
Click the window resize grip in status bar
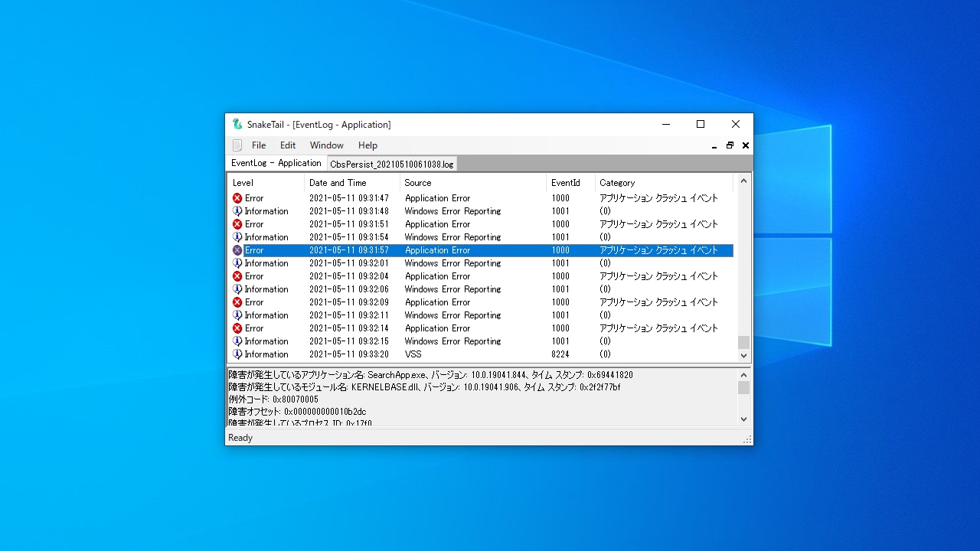[747, 439]
